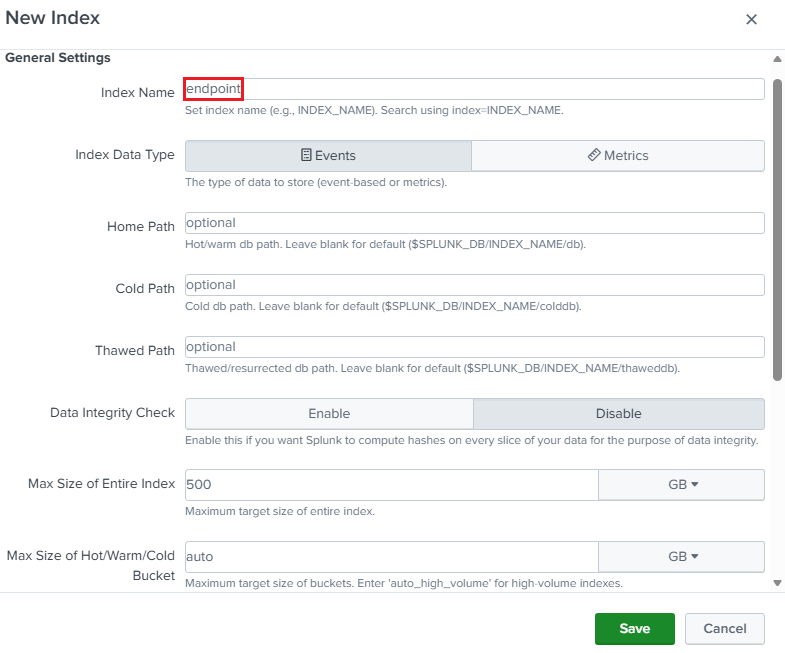Select Events as index data type
This screenshot has height=653, width=785.
[x=328, y=156]
